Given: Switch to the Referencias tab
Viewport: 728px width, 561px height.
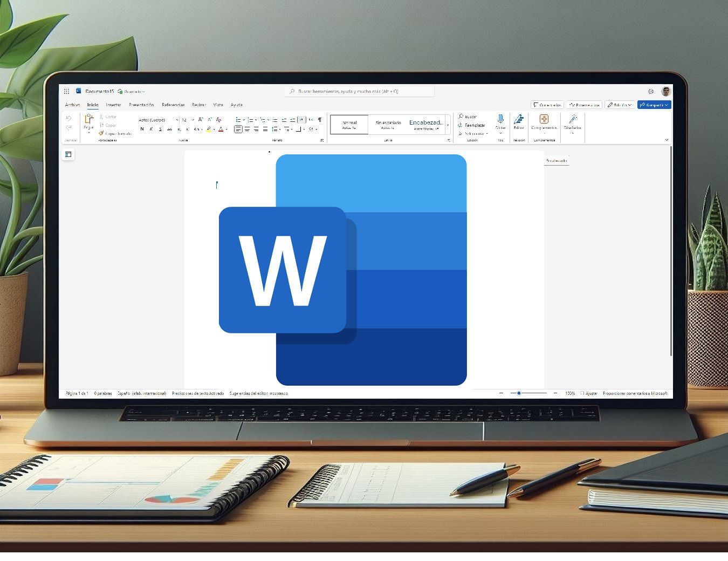Looking at the screenshot, I should pos(173,105).
